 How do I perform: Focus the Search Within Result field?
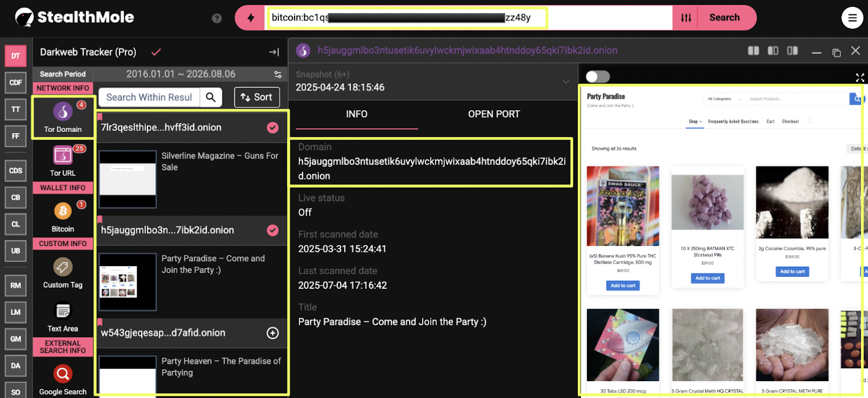click(150, 97)
